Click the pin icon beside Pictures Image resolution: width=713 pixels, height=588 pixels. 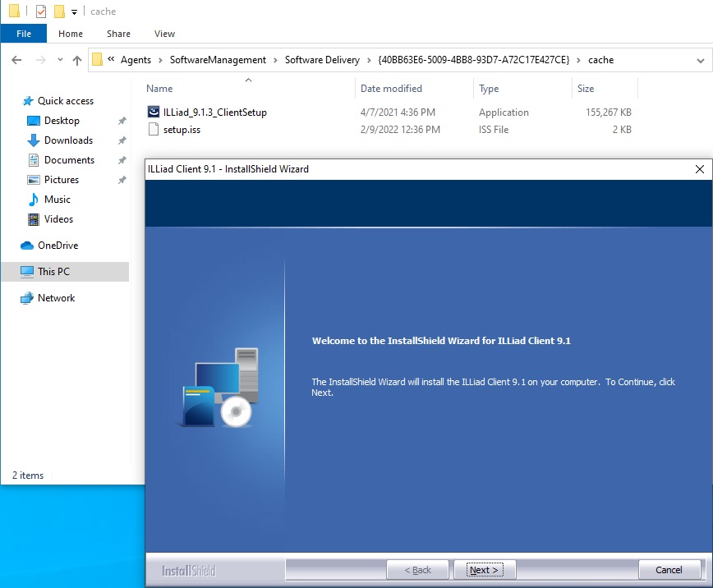[122, 180]
